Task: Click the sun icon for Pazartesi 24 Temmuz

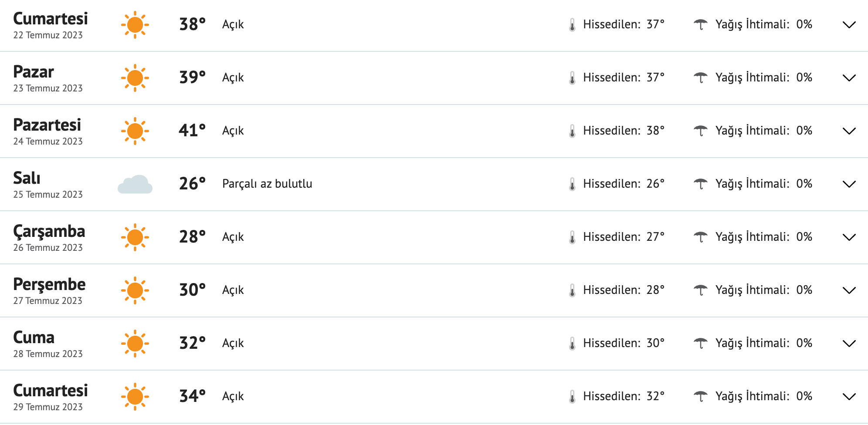Action: pyautogui.click(x=135, y=131)
